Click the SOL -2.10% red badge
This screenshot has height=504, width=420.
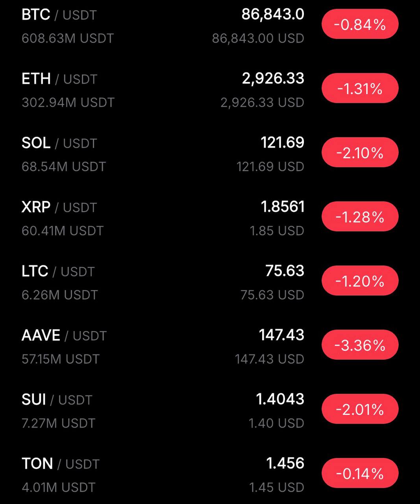(360, 153)
